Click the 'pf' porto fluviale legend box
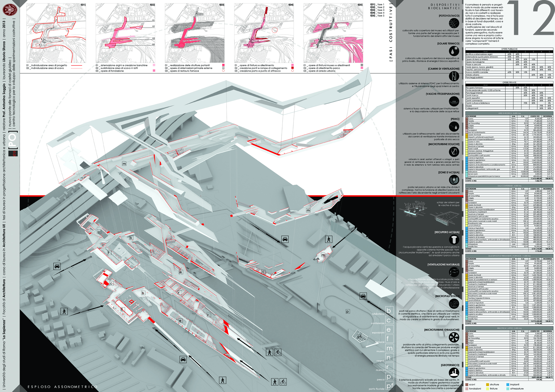The image size is (555, 392). pyautogui.click(x=389, y=386)
